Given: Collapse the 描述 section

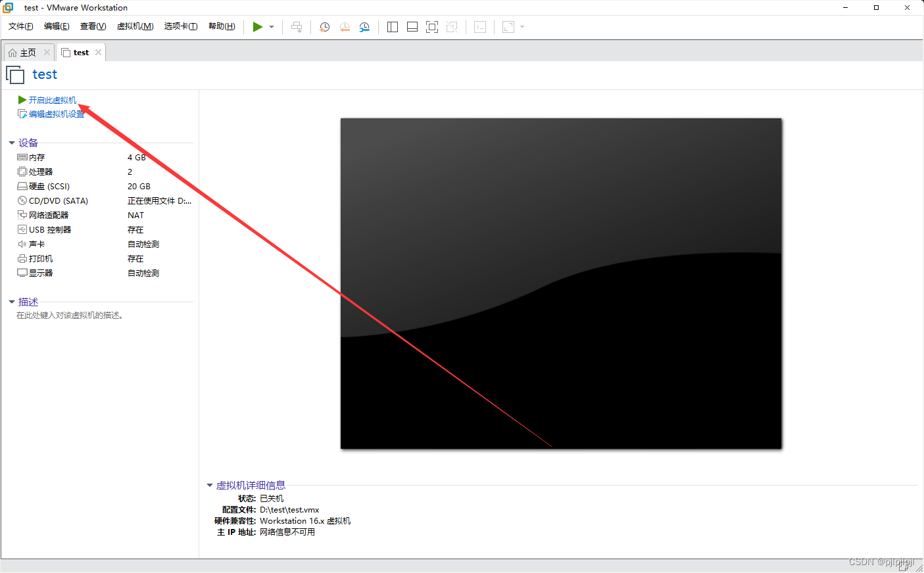Looking at the screenshot, I should pos(12,302).
